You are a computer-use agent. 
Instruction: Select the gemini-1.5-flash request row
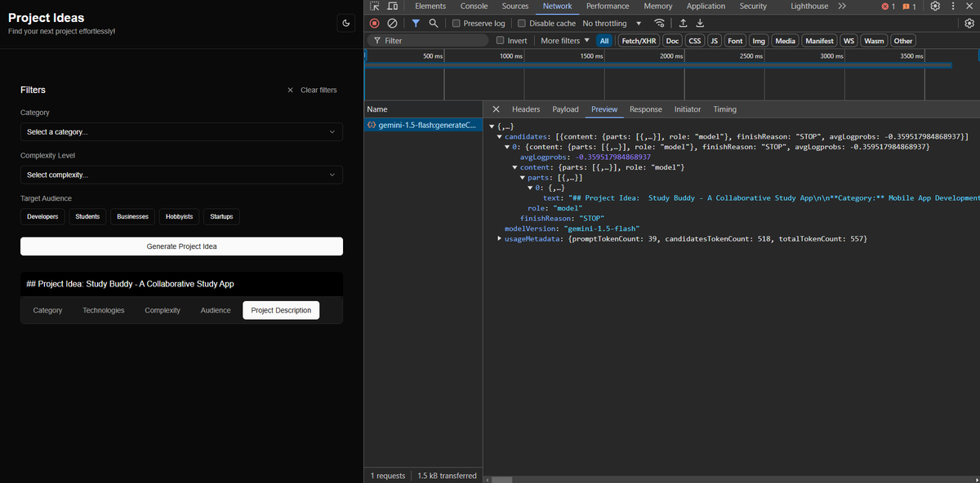tap(423, 126)
